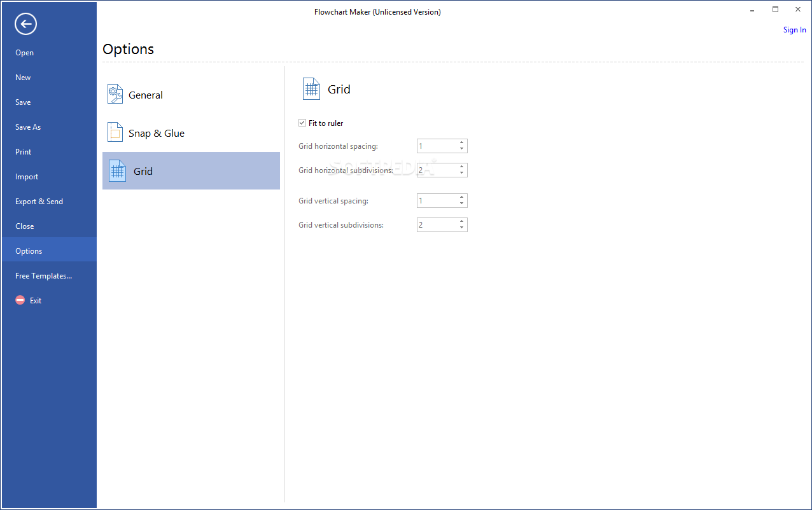
Task: Select Save in the sidebar
Action: click(x=49, y=102)
